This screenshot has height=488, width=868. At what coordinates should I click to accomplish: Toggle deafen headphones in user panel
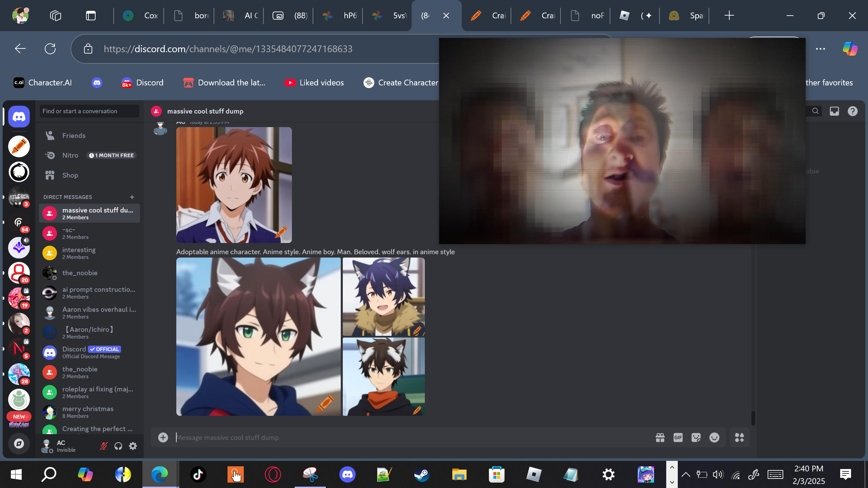[118, 446]
